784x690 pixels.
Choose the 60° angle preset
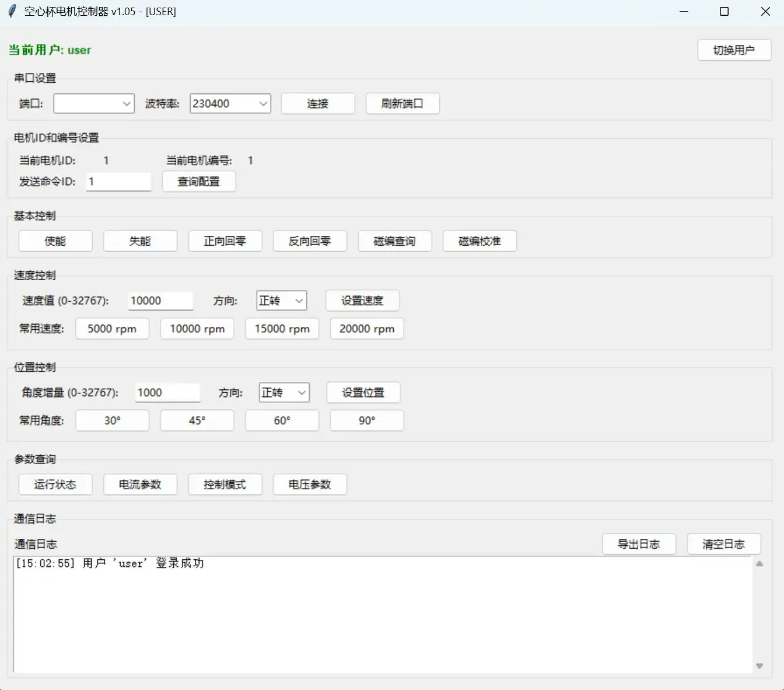(282, 420)
